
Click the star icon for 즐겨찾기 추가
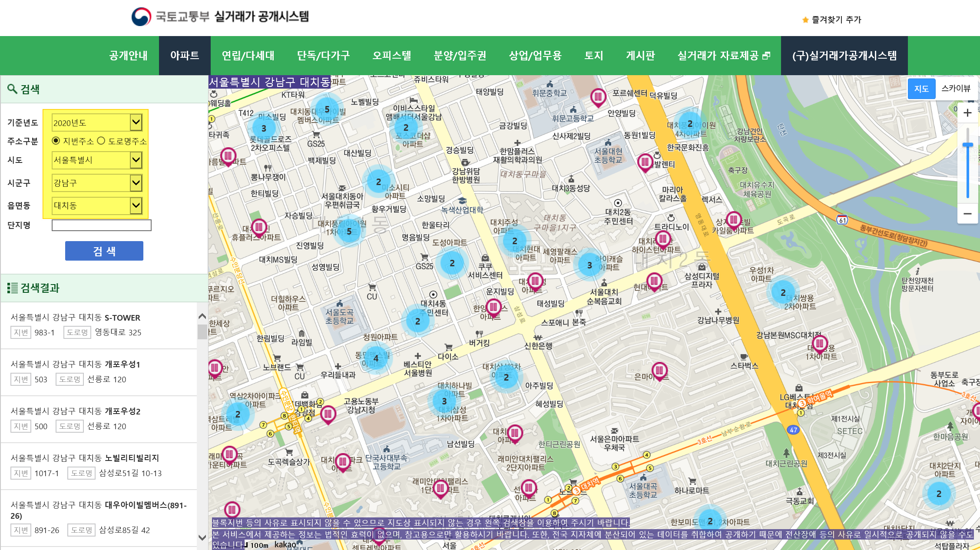tap(805, 20)
